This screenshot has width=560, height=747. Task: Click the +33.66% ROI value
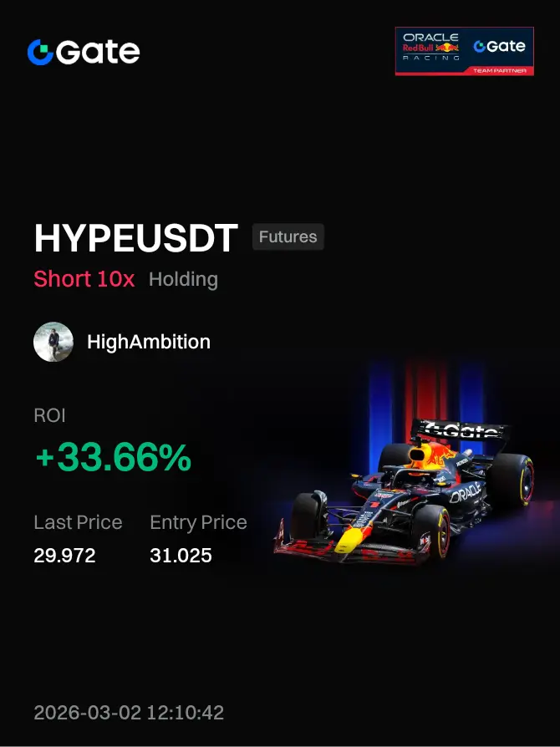(x=114, y=457)
